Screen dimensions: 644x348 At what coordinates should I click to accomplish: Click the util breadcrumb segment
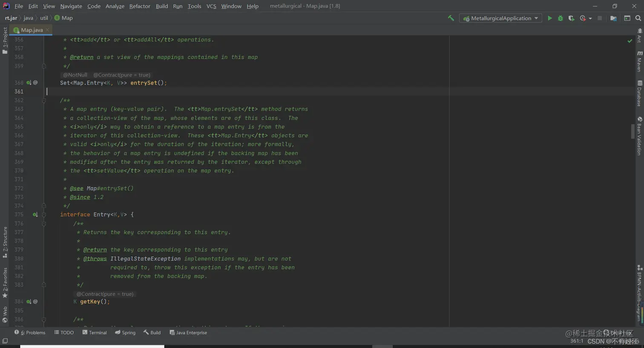pyautogui.click(x=44, y=18)
